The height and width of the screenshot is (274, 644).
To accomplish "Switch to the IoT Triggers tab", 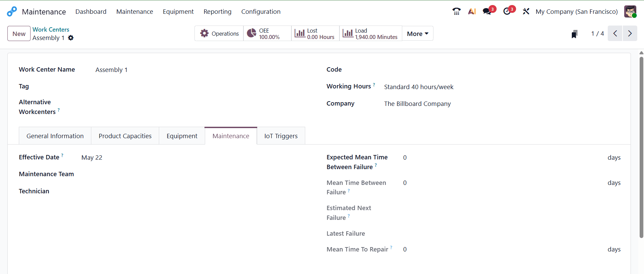I will click(281, 136).
